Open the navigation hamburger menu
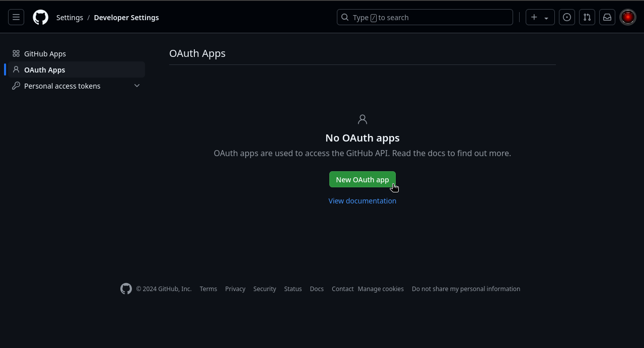 16,17
